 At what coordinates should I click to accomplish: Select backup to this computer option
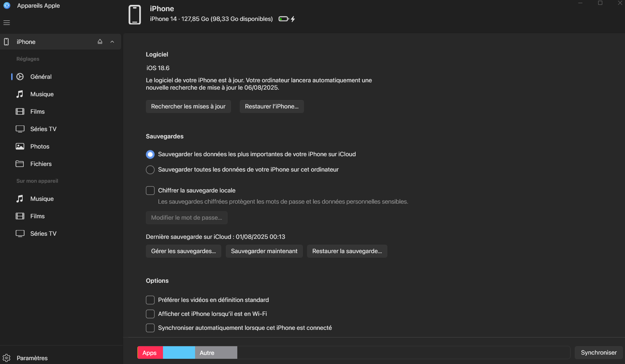coord(150,170)
